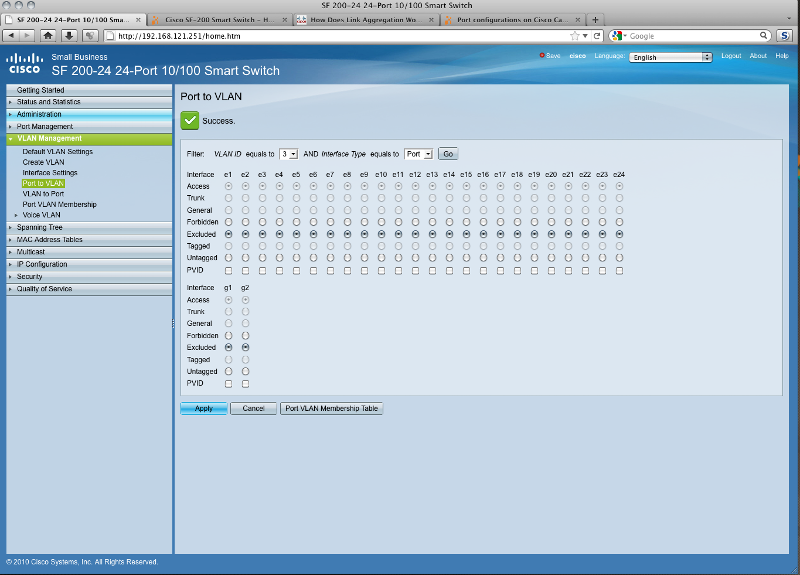Check the PVID checkbox for port g2
This screenshot has height=575, width=800.
coord(245,383)
